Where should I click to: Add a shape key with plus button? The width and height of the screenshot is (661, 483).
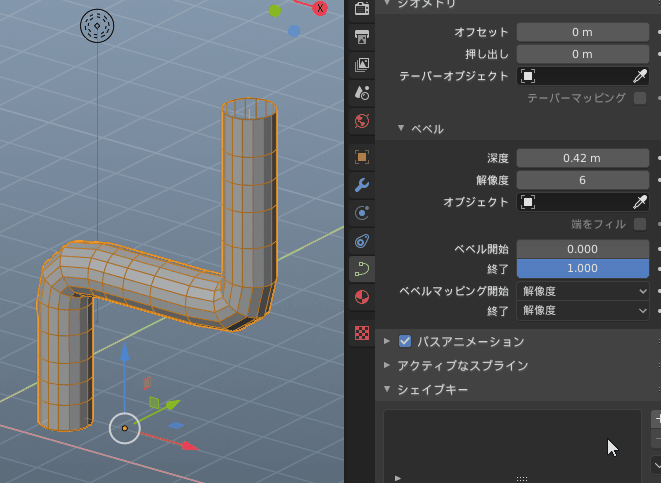point(657,419)
